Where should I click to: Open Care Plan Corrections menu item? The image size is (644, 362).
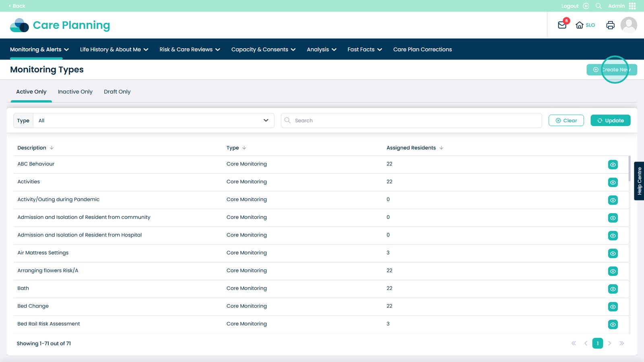click(x=422, y=49)
